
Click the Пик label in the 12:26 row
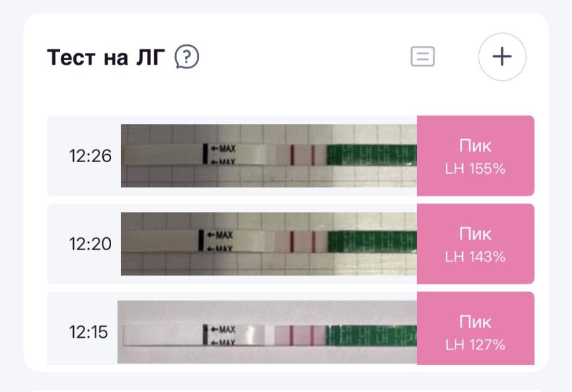coord(475,146)
